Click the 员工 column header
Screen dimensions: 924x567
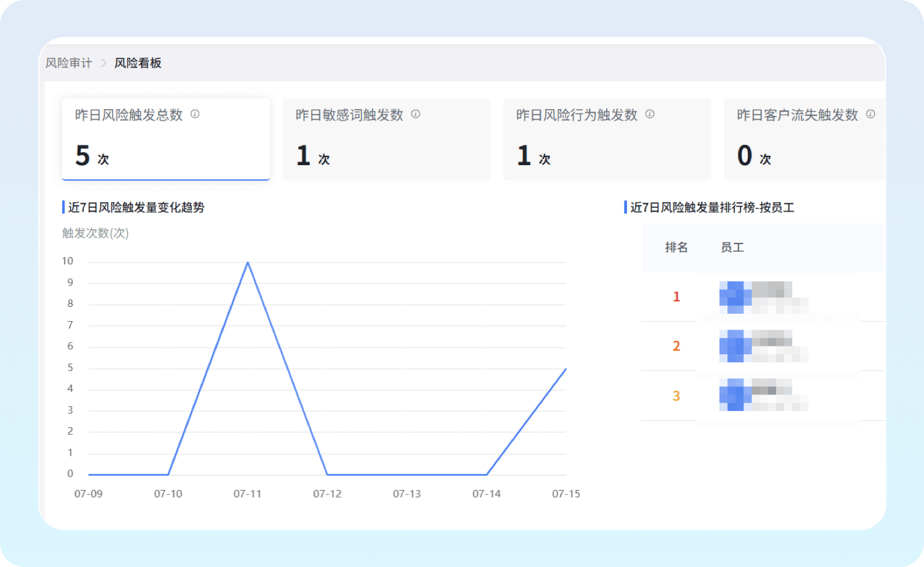(732, 247)
